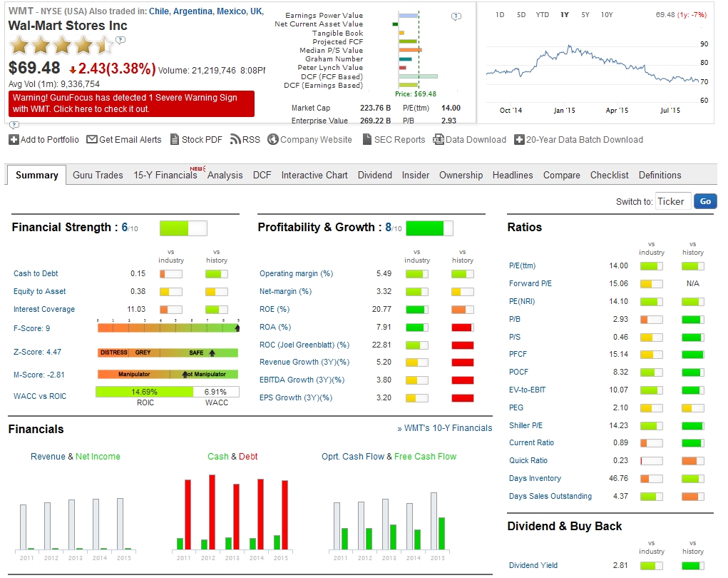Select the 5D chart range

point(521,15)
